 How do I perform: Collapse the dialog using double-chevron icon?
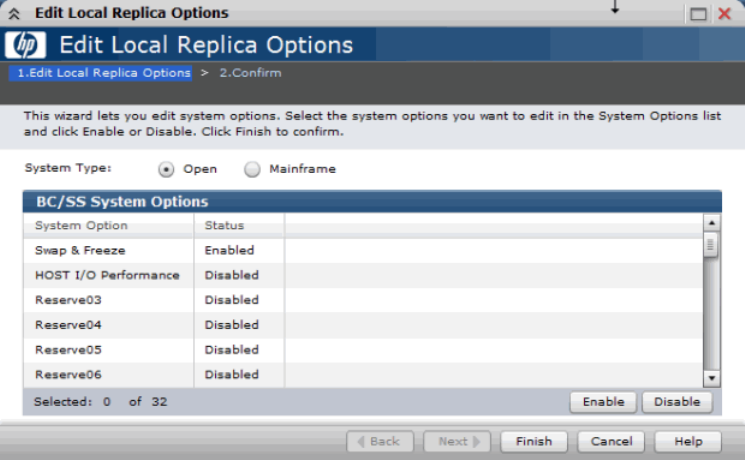click(14, 13)
